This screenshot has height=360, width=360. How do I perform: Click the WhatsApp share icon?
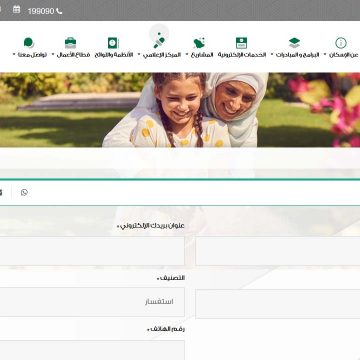(x=24, y=192)
